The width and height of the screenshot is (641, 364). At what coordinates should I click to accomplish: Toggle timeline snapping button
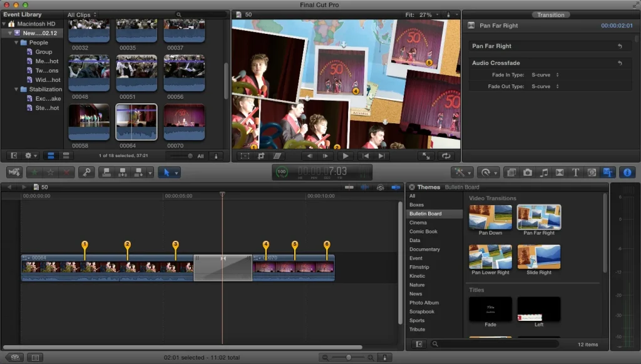coord(396,187)
